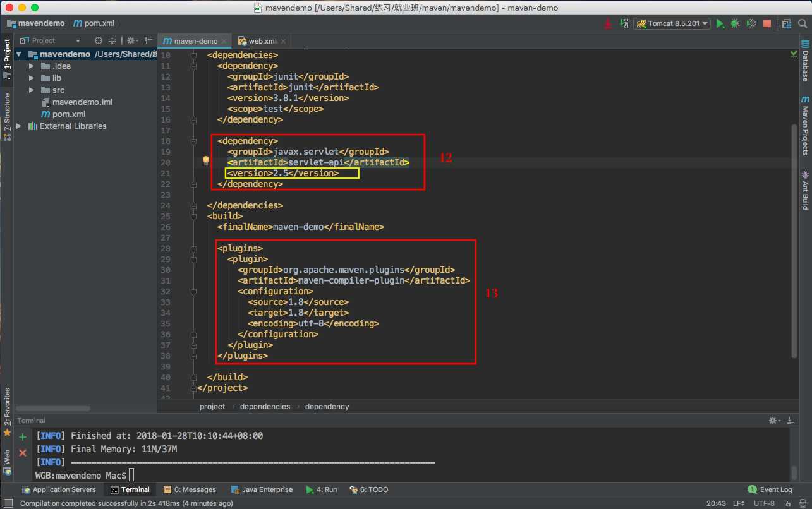Select mavendemo.iml file in tree
The image size is (812, 509).
point(76,102)
